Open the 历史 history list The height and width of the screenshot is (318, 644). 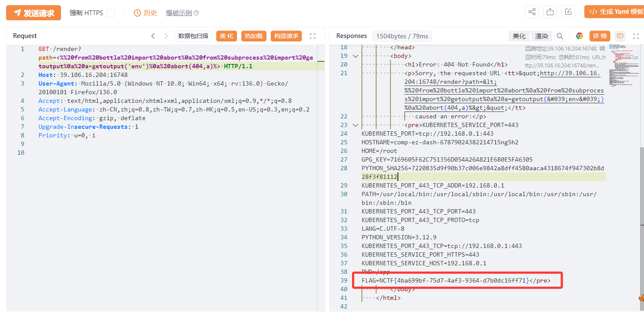click(x=145, y=13)
